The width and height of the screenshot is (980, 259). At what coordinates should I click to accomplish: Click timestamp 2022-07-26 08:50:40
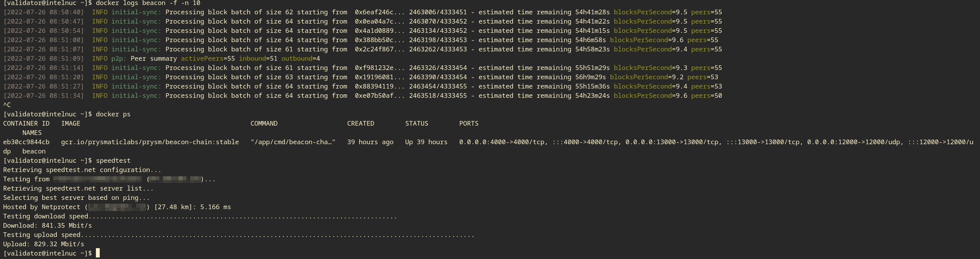pos(44,12)
